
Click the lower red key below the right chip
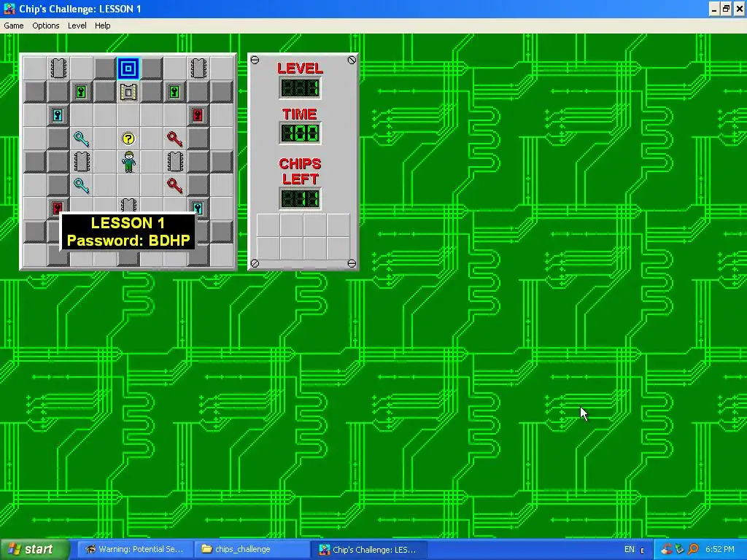click(175, 185)
